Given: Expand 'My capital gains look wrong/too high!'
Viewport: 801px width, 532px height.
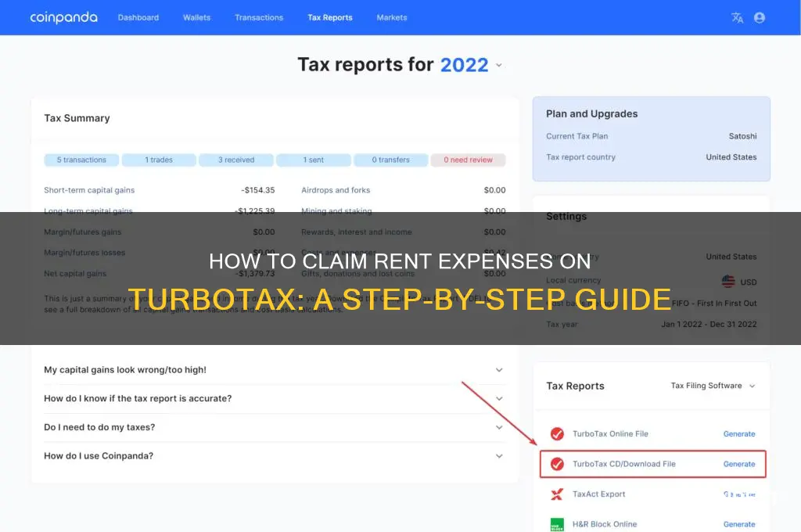Looking at the screenshot, I should click(x=274, y=370).
